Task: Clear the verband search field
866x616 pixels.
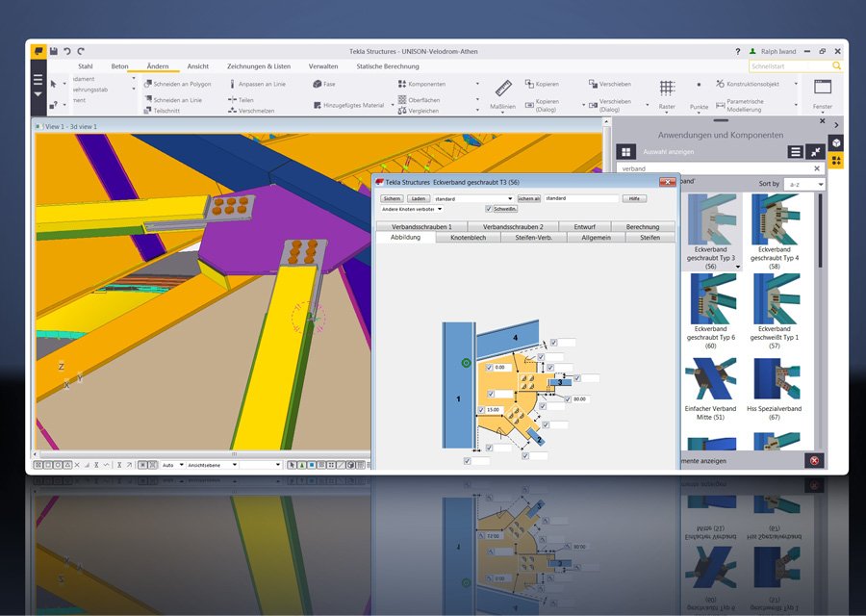Action: (817, 168)
